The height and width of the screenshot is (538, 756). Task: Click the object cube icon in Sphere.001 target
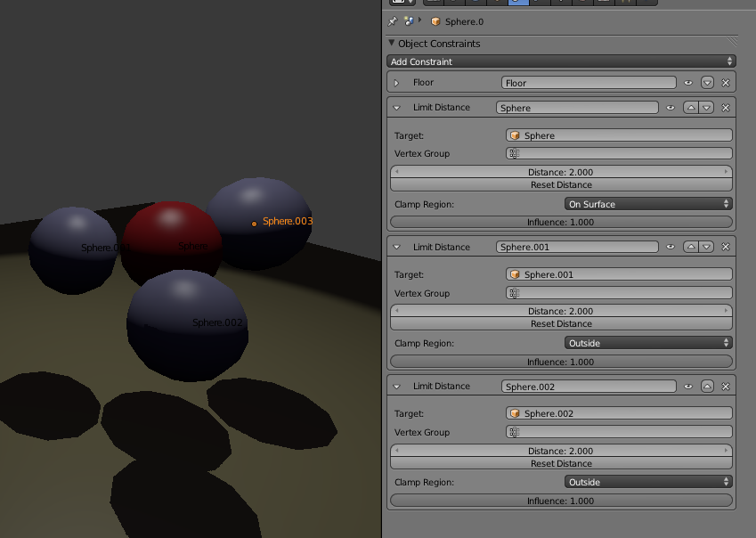[515, 275]
